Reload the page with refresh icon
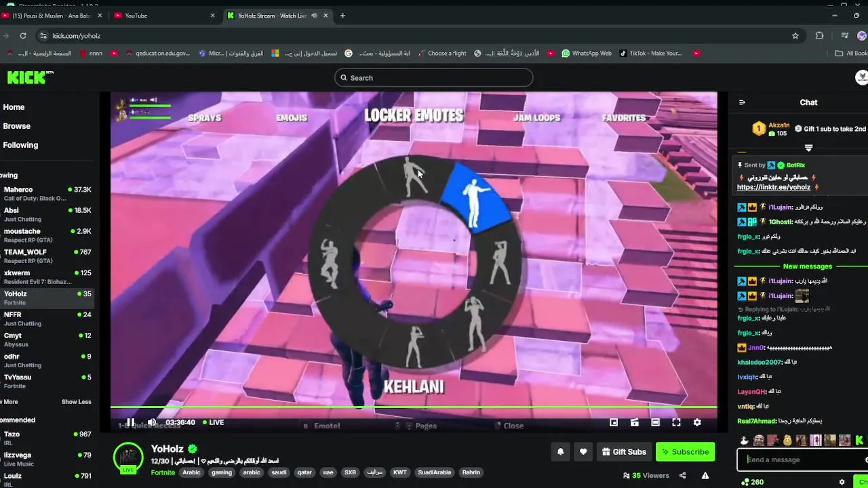868x488 pixels. pos(23,36)
